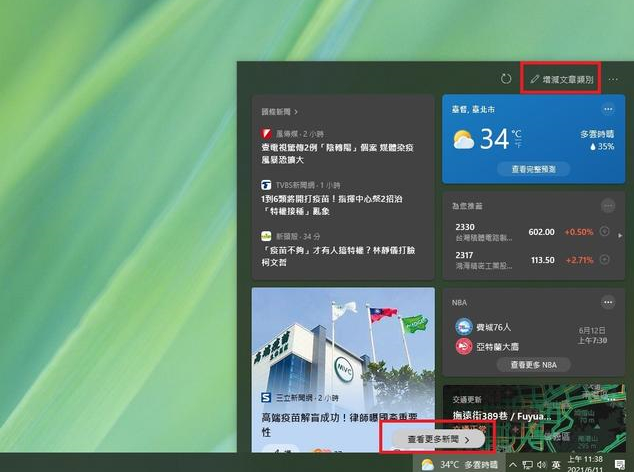Click 查看更多 NBA button

click(x=534, y=365)
